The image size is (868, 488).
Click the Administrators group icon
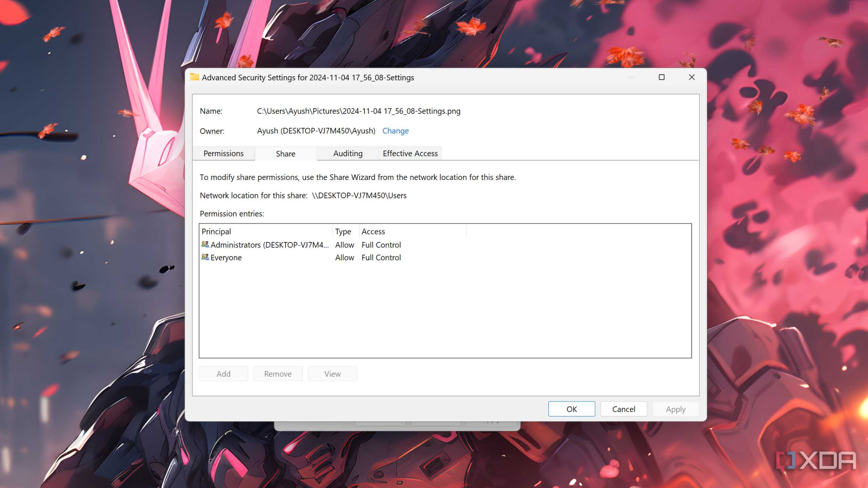click(205, 244)
